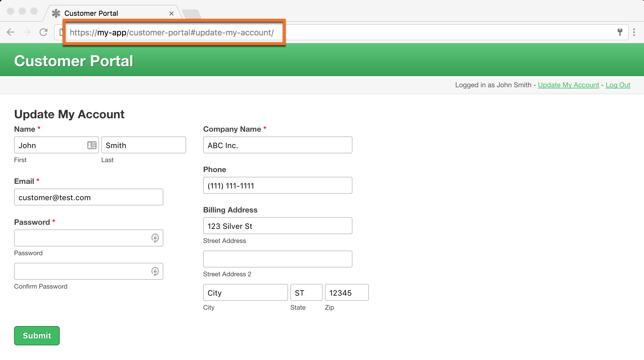Focus the Email input field
The image size is (644, 360).
pyautogui.click(x=88, y=197)
